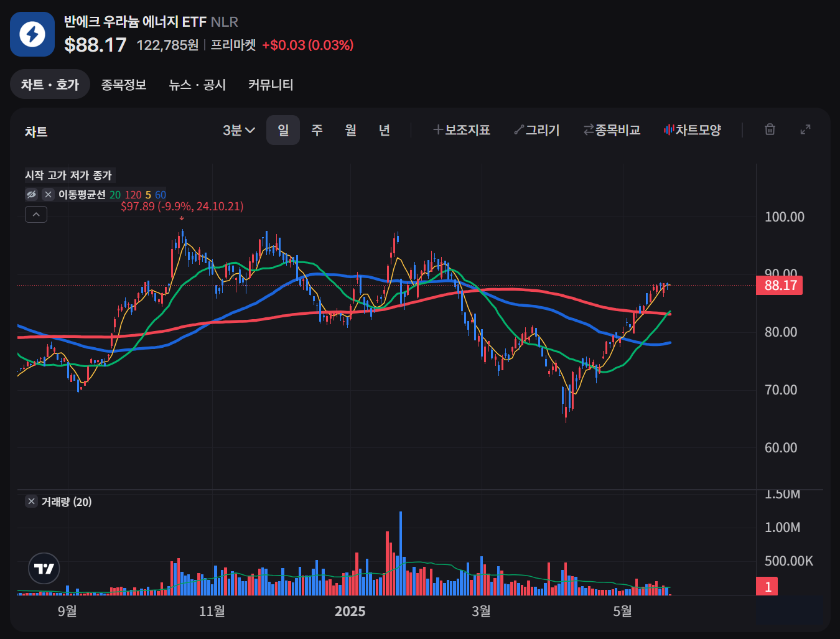The height and width of the screenshot is (639, 840).
Task: Collapse the indicator legend chevron
Action: (36, 214)
